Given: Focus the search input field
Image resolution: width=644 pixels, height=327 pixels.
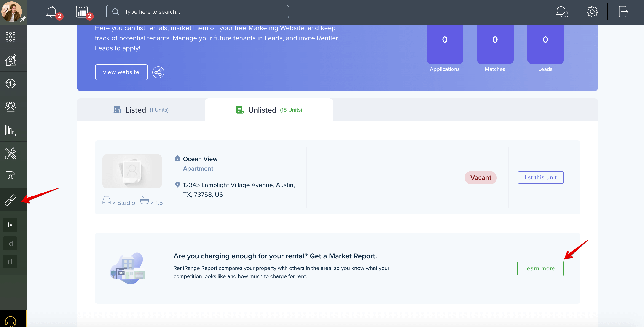Looking at the screenshot, I should (198, 12).
